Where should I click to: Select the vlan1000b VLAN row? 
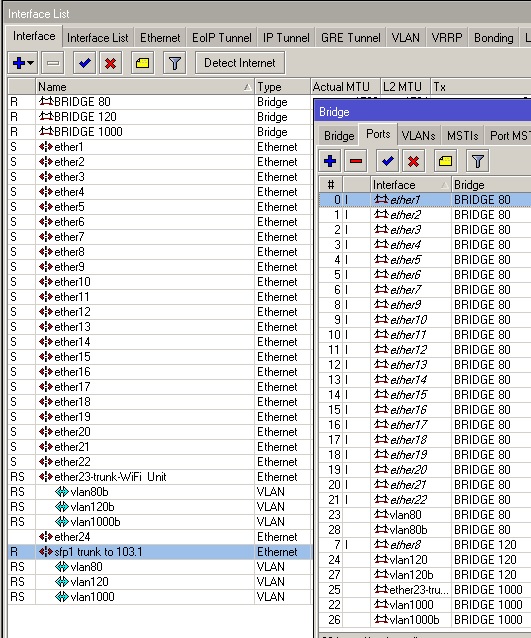click(x=159, y=522)
